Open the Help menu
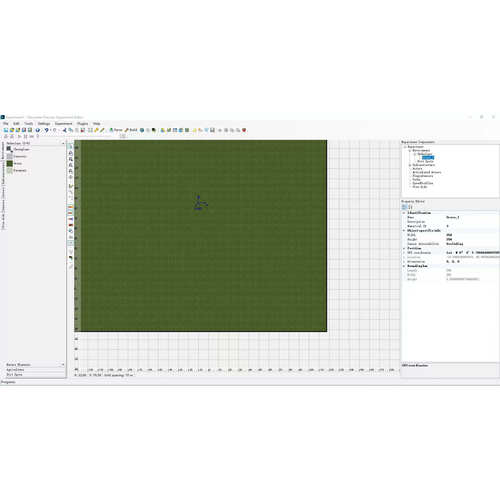 [x=97, y=124]
